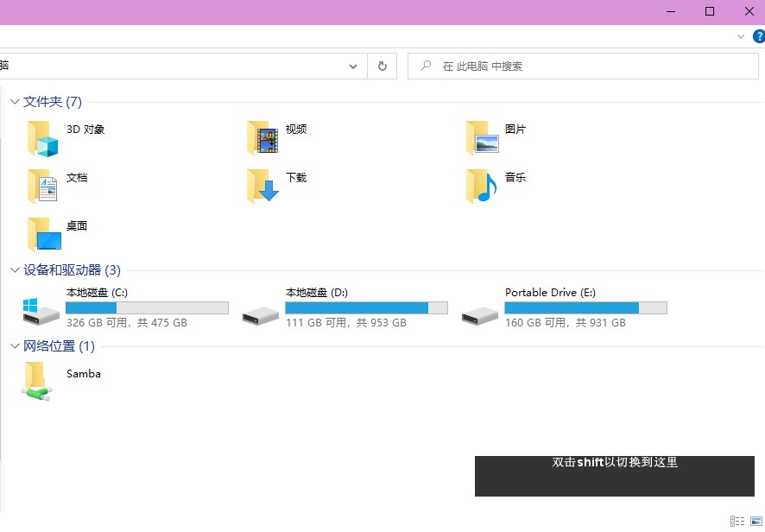Minimize the window
This screenshot has width=765, height=532.
pyautogui.click(x=671, y=11)
